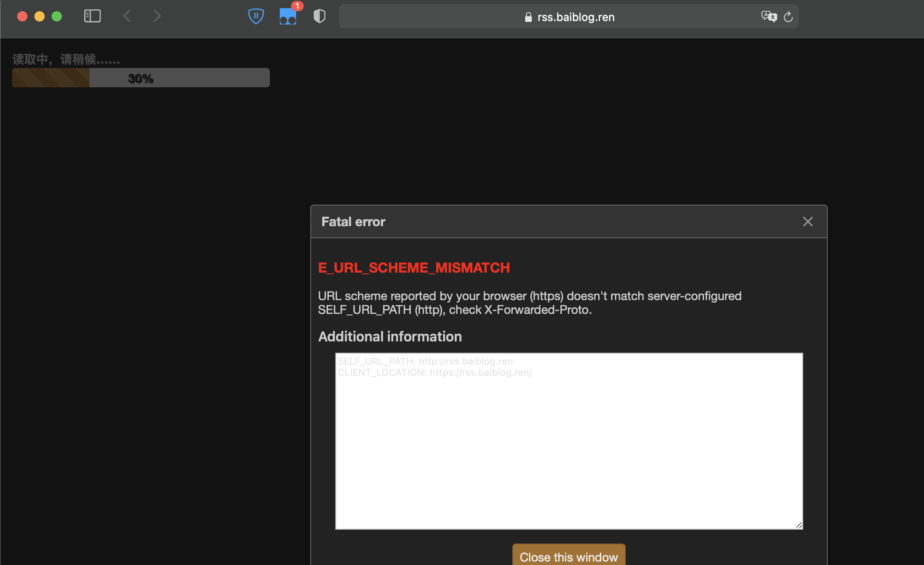Viewport: 924px width, 565px height.
Task: Click the Fatal error dialog title
Action: click(353, 222)
